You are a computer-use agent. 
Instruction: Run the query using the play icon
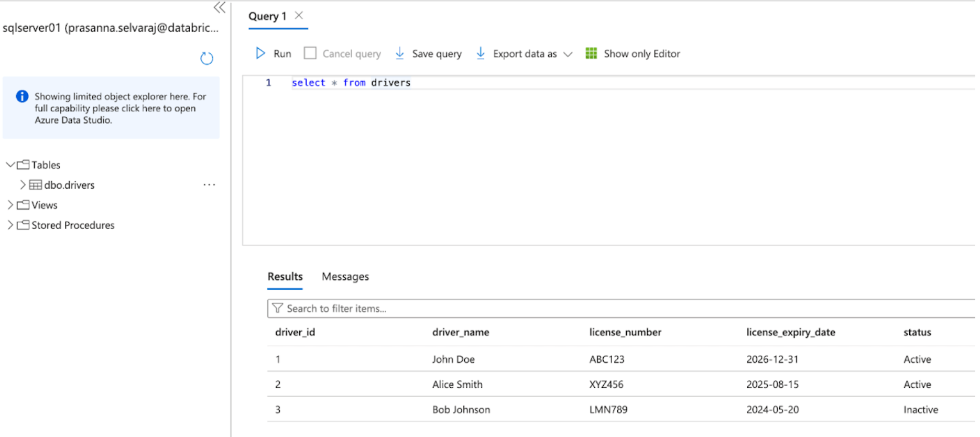260,53
